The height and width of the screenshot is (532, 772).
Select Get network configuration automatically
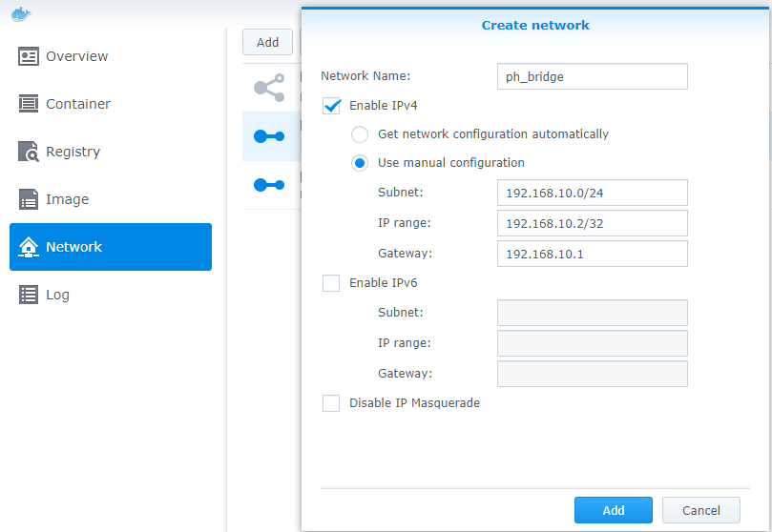[360, 134]
